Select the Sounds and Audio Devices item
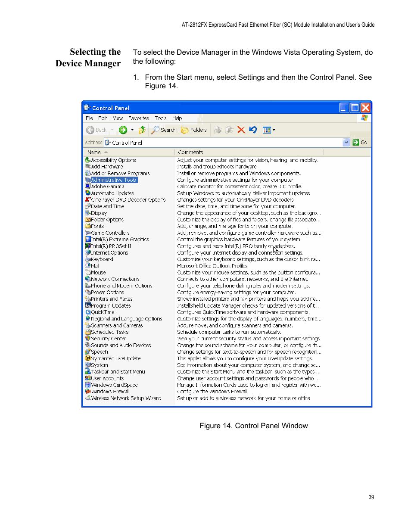 pos(118,345)
